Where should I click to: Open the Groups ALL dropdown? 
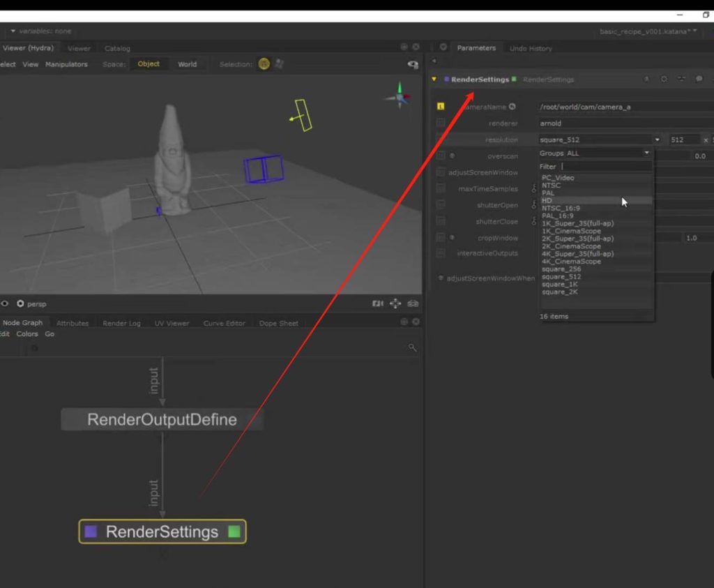click(646, 153)
